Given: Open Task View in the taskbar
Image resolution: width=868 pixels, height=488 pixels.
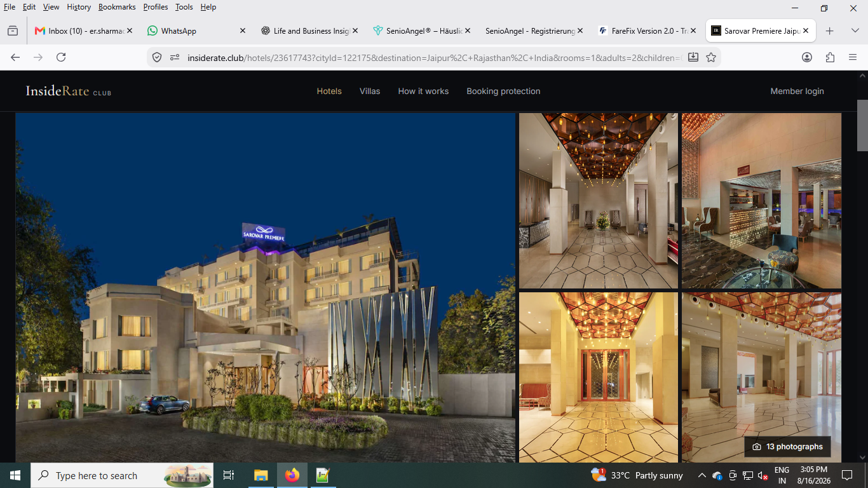Looking at the screenshot, I should click(229, 475).
